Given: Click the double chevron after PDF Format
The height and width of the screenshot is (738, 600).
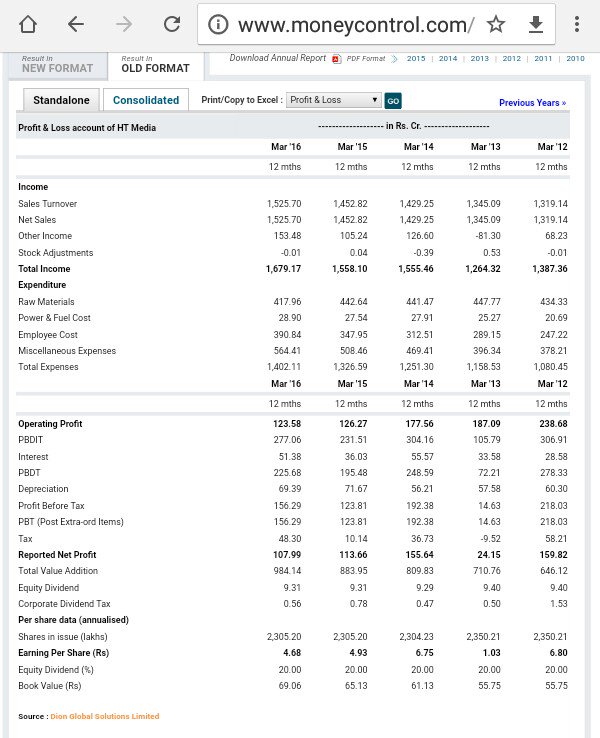Looking at the screenshot, I should click(x=394, y=59).
